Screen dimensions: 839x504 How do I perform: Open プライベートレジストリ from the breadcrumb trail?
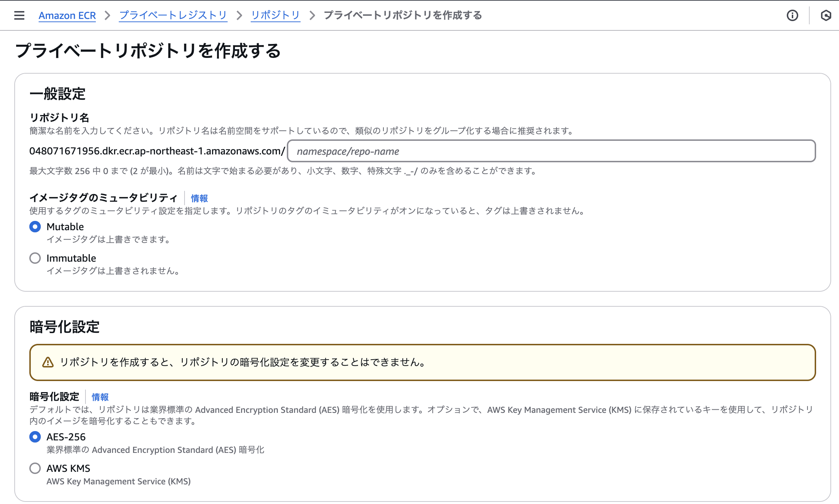(173, 15)
